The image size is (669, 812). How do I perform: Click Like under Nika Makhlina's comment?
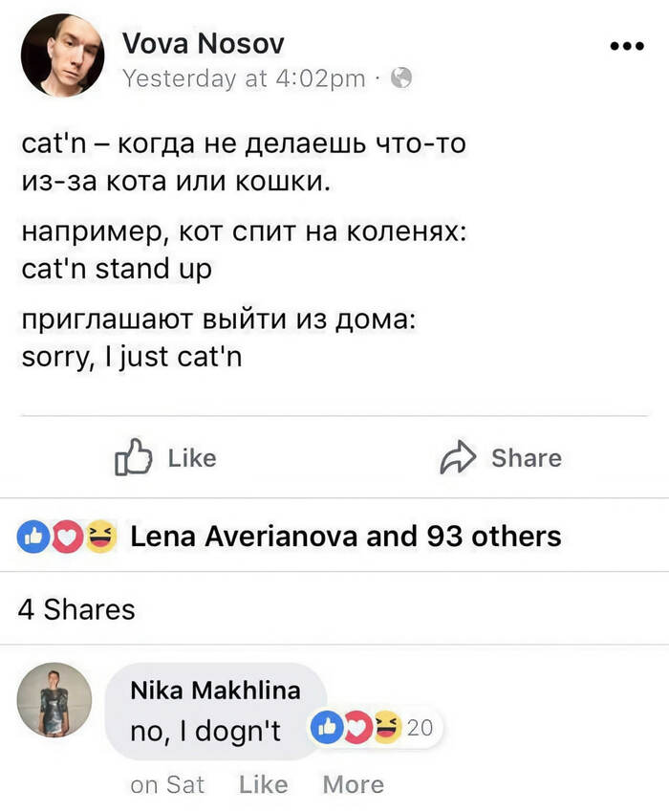click(x=264, y=784)
